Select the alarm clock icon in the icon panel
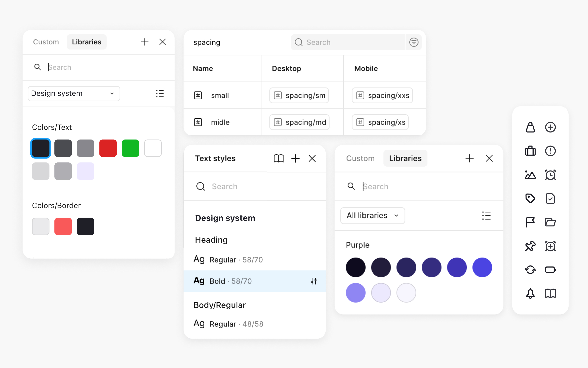The height and width of the screenshot is (368, 588). point(551,175)
